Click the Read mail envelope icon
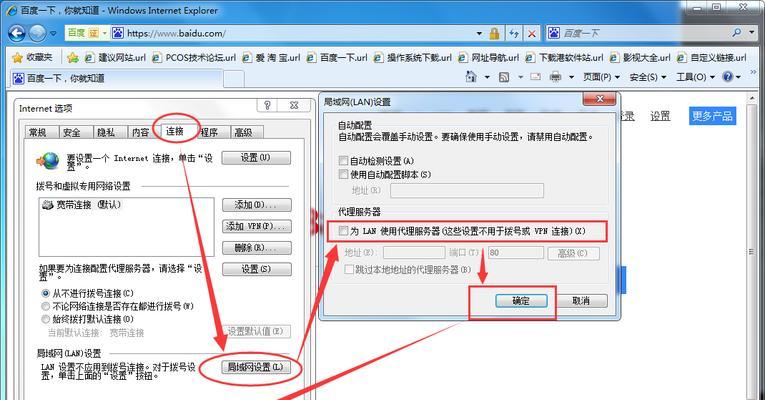 [535, 77]
